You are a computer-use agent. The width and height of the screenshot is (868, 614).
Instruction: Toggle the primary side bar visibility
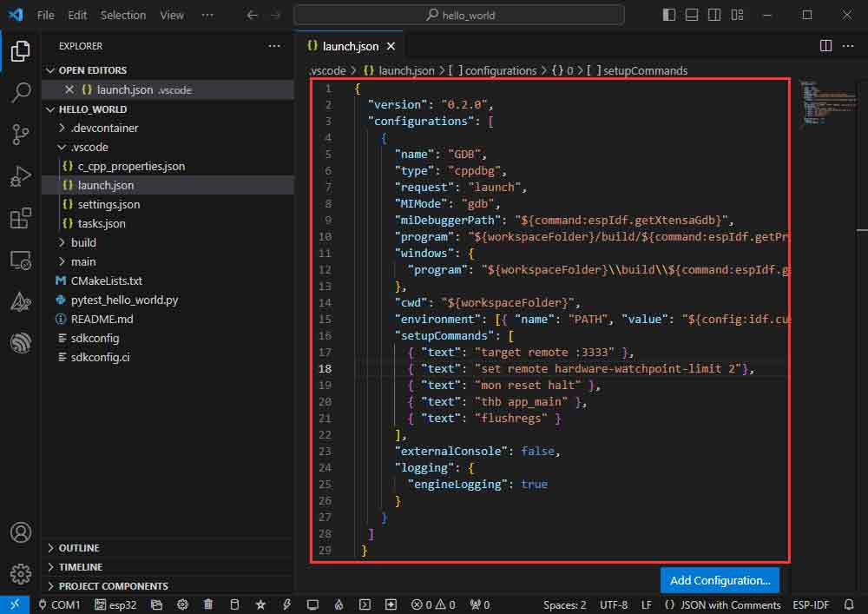tap(668, 15)
